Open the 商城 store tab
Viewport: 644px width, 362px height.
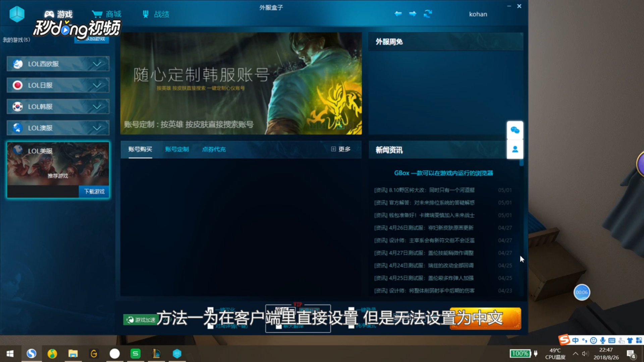coord(107,14)
